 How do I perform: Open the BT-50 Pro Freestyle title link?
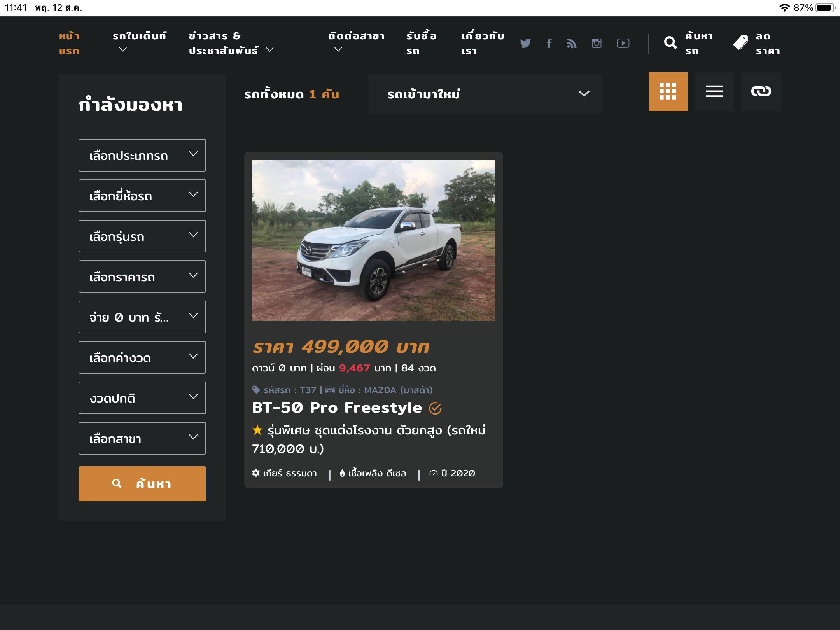pyautogui.click(x=337, y=408)
